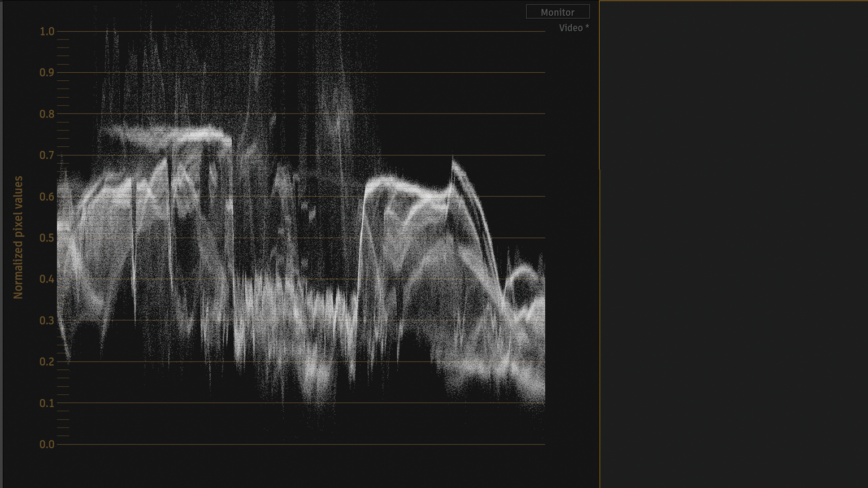Click the 0.1 axis label
The height and width of the screenshot is (488, 868).
pyautogui.click(x=47, y=403)
